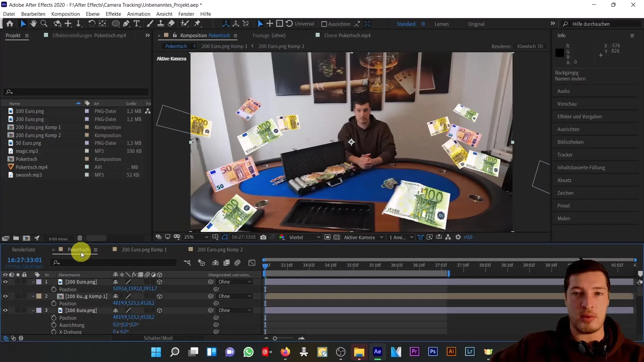Open the Renderer dropdown Klassisch 3D
This screenshot has width=644, height=362.
tap(530, 46)
